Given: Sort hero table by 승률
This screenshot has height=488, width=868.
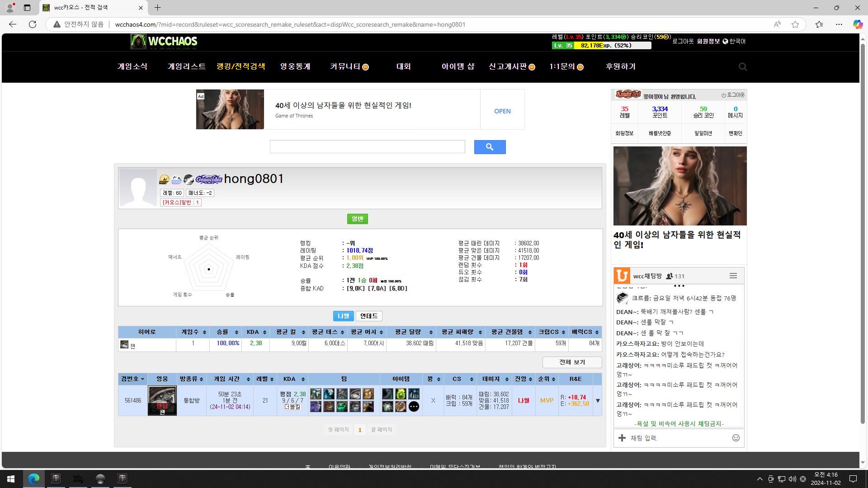Looking at the screenshot, I should pyautogui.click(x=226, y=332).
